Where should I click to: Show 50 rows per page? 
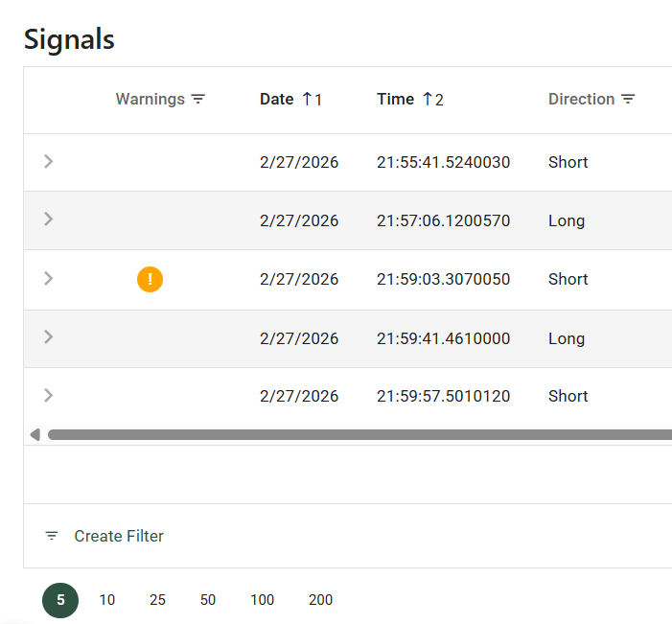point(208,600)
